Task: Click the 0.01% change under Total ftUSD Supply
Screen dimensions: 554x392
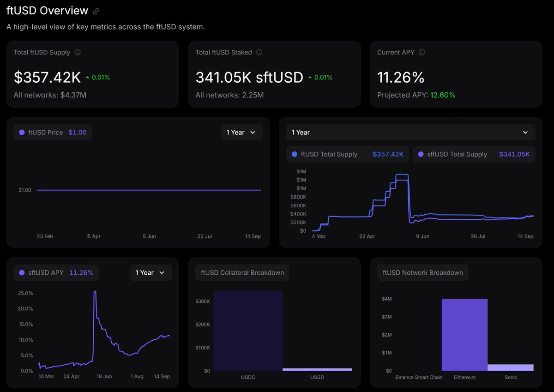Action: point(98,78)
